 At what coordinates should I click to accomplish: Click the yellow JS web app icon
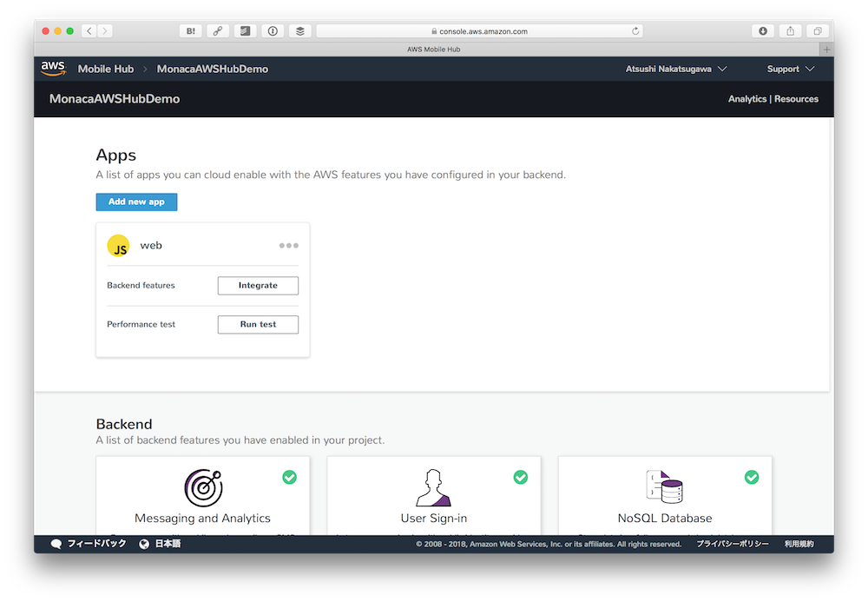[118, 246]
